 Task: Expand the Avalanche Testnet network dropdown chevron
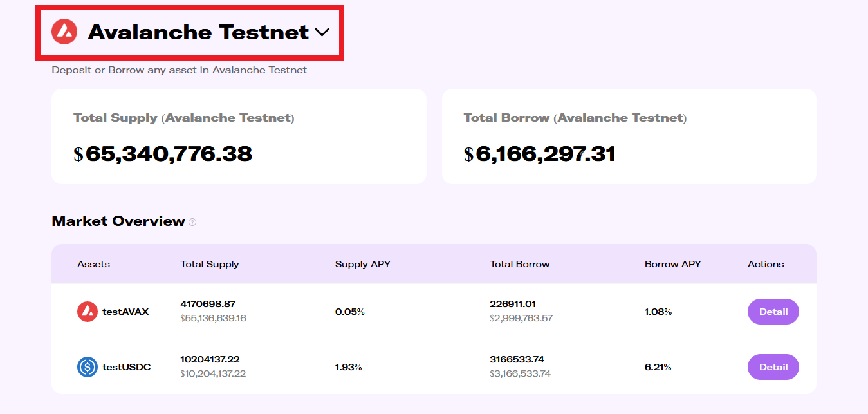click(322, 32)
